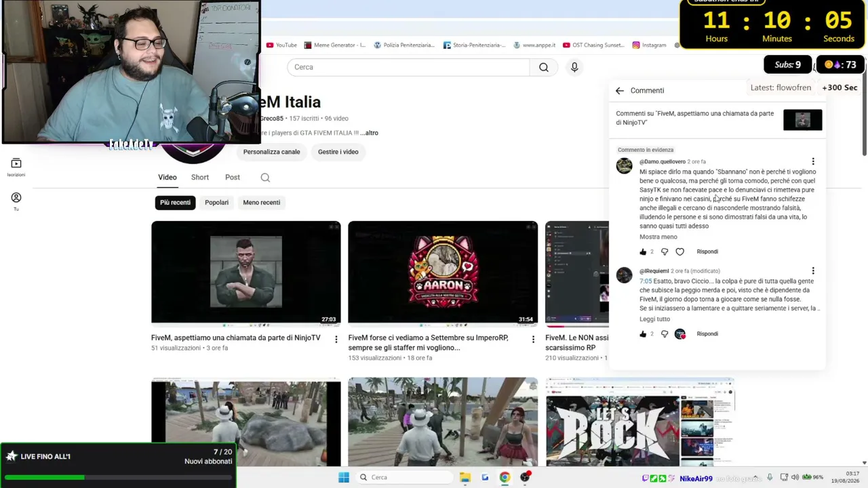Reply to @IRequiemI with Rispondi
The width and height of the screenshot is (868, 488).
(707, 333)
